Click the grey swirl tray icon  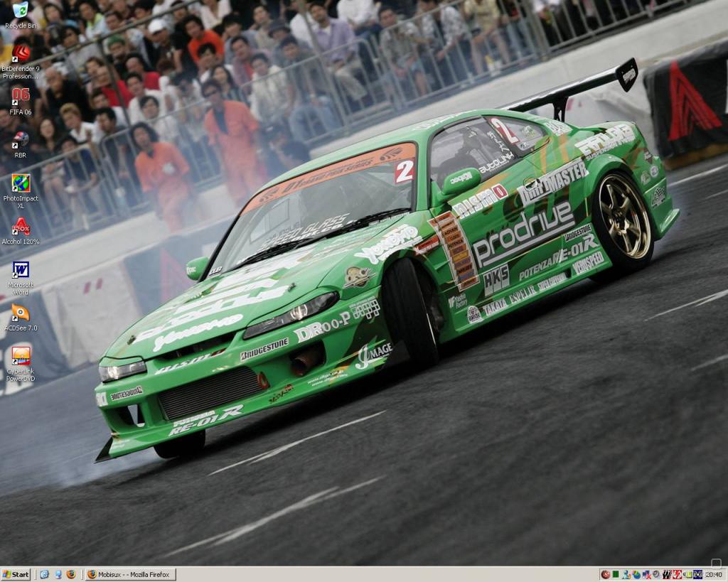[x=656, y=575]
